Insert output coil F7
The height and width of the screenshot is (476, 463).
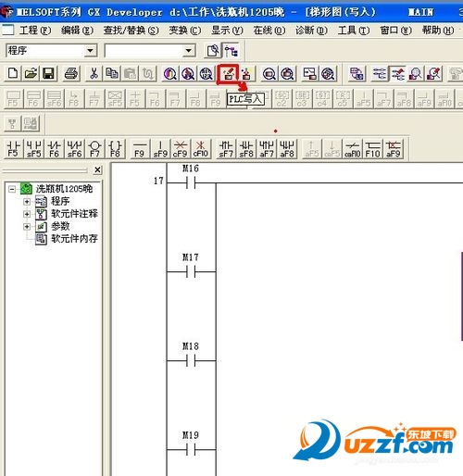94,148
